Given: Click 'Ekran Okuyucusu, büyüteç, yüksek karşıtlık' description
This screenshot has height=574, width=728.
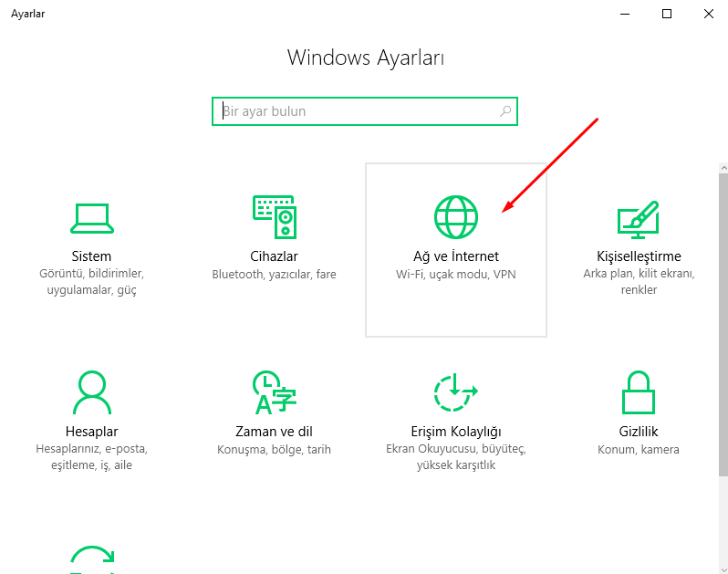Looking at the screenshot, I should click(x=456, y=457).
